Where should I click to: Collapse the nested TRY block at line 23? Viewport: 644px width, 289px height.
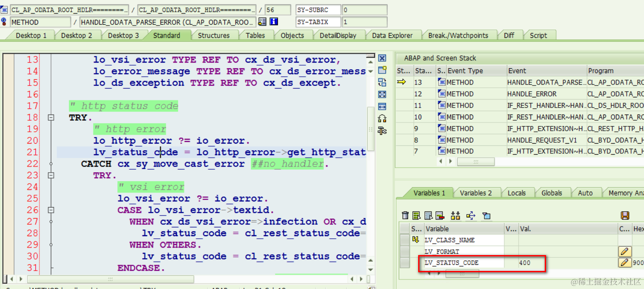point(51,175)
